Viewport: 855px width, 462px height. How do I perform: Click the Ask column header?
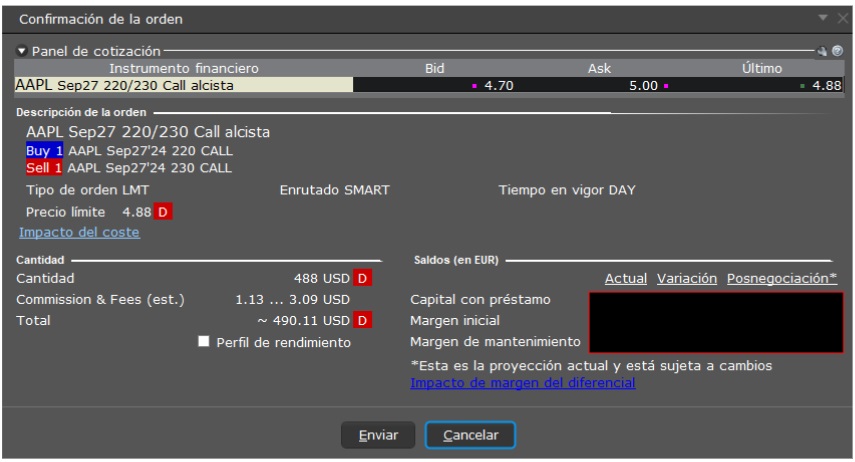coord(599,68)
